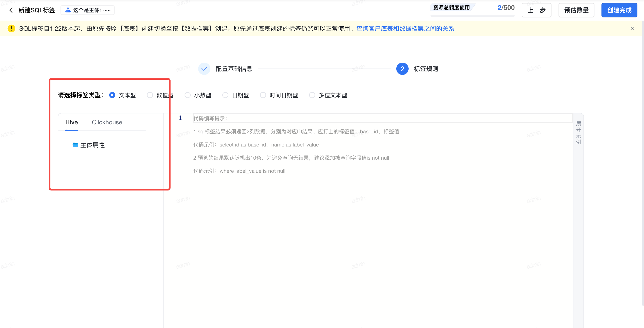Select the 多值文本型 radio option

click(312, 95)
